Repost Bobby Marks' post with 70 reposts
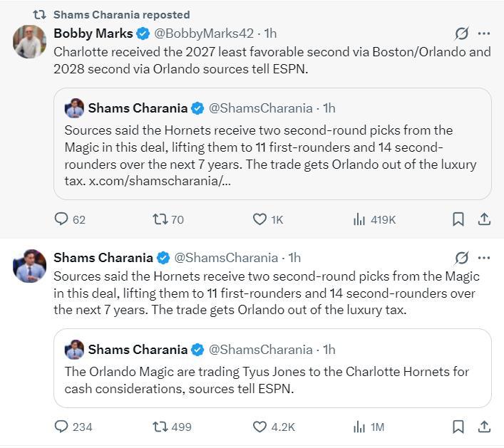This screenshot has height=448, width=504. (160, 219)
